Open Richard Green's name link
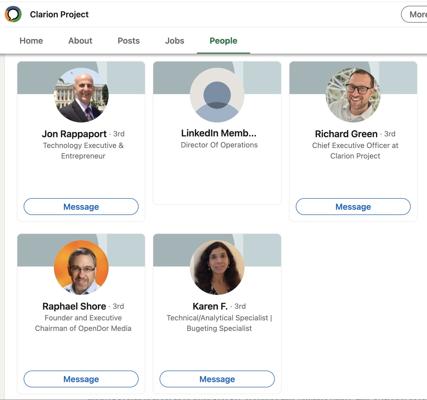 click(346, 134)
